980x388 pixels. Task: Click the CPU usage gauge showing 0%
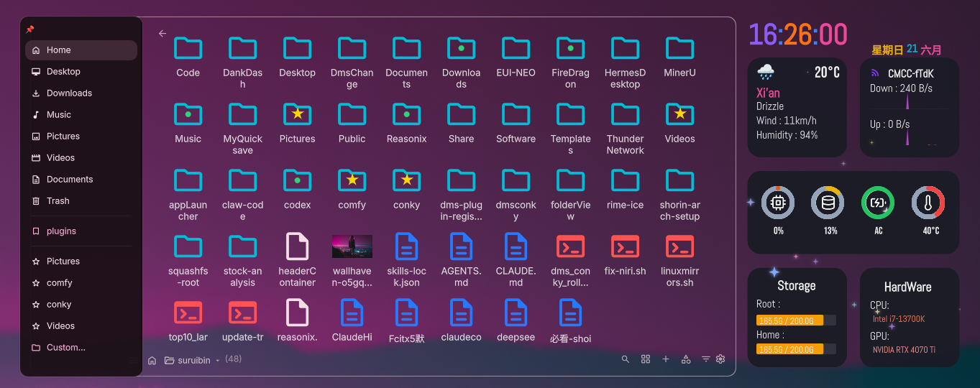[778, 203]
